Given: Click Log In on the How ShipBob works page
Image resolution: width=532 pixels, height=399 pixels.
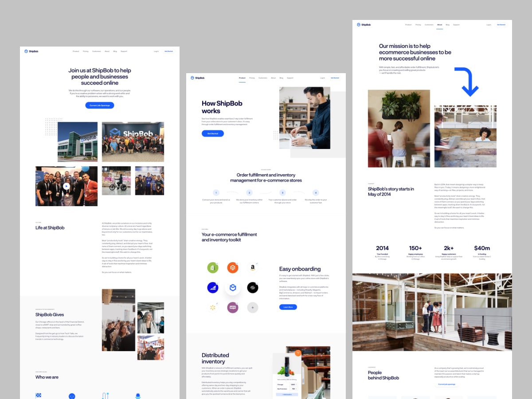Looking at the screenshot, I should click(x=322, y=78).
